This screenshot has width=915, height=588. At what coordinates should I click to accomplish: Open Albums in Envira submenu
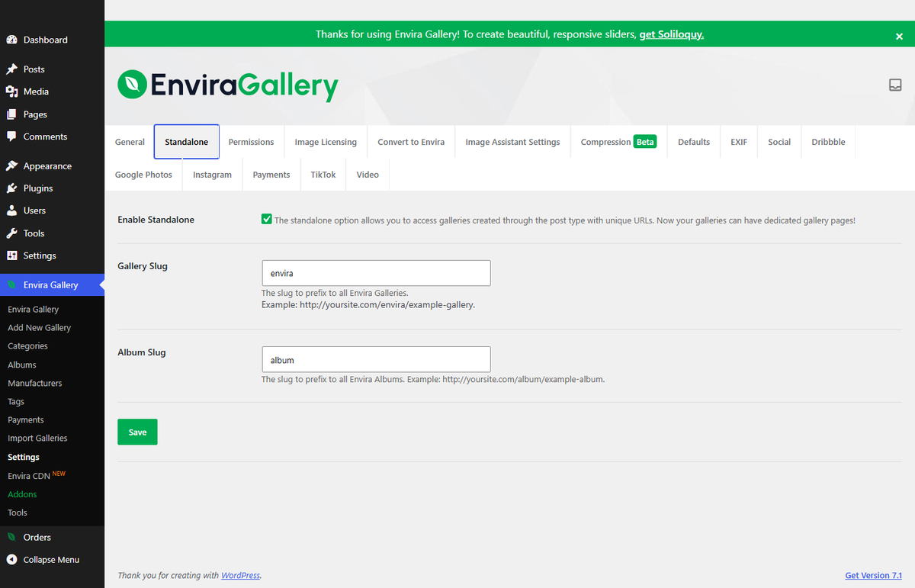[x=22, y=365]
